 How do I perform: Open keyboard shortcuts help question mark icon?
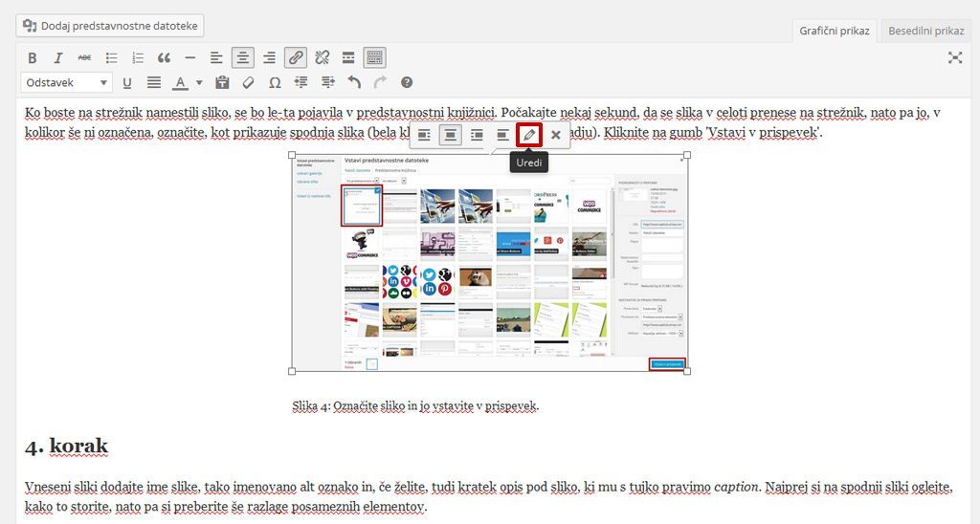[x=407, y=83]
